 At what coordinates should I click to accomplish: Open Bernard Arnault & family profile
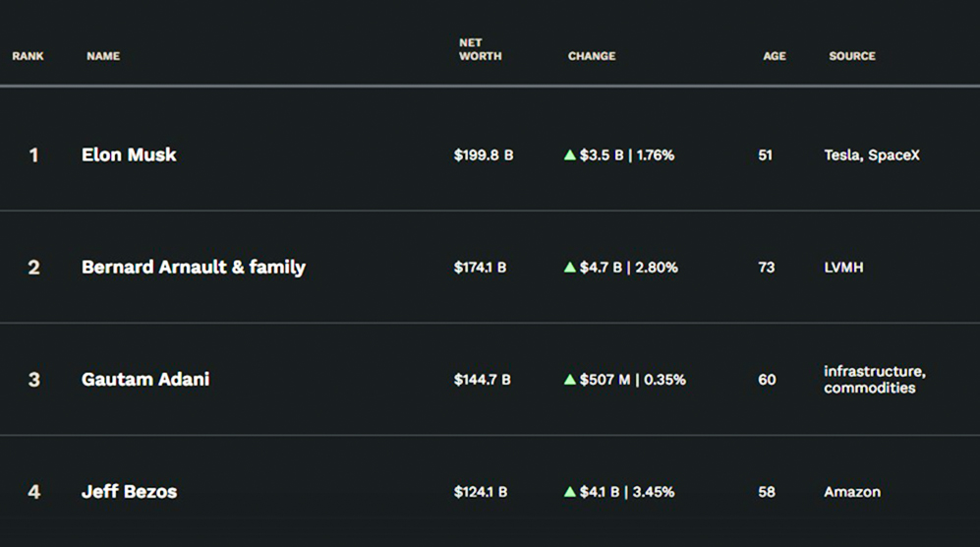(x=194, y=267)
